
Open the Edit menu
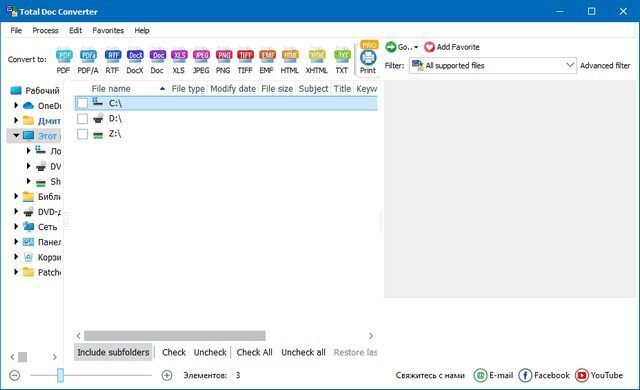[x=76, y=31]
